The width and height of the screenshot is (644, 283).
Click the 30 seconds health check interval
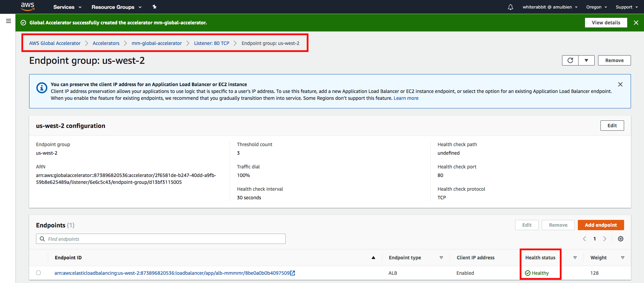pyautogui.click(x=249, y=198)
